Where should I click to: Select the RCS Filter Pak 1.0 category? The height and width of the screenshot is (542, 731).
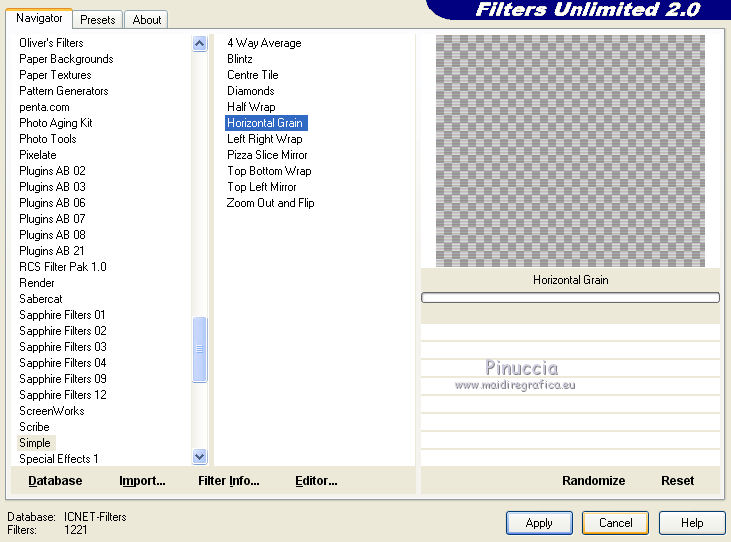tap(63, 267)
